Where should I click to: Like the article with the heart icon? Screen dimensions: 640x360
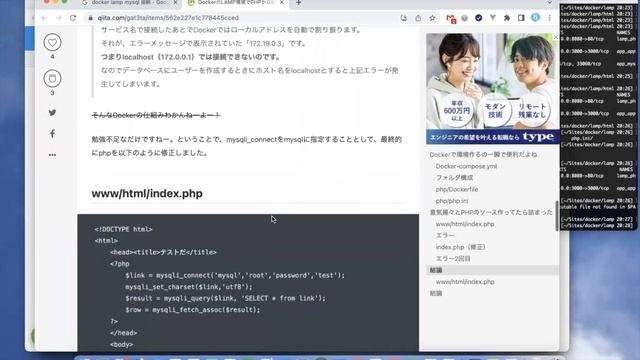[52, 42]
